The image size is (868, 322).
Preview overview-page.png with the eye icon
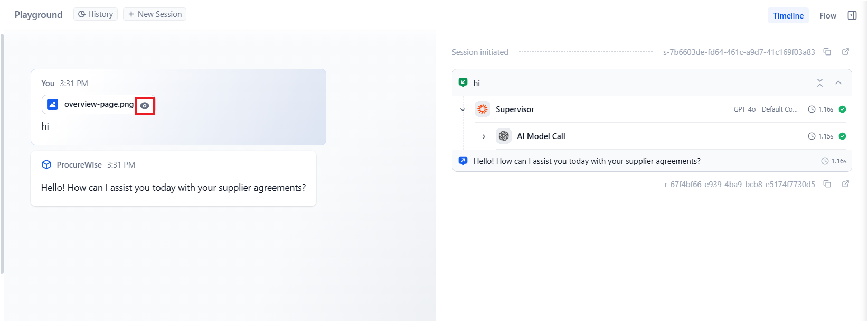[145, 106]
